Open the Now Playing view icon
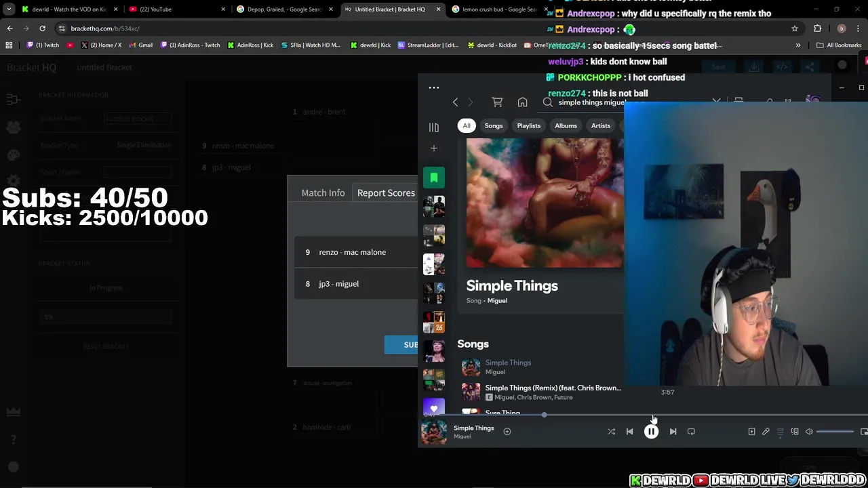The image size is (868, 488). point(751,432)
